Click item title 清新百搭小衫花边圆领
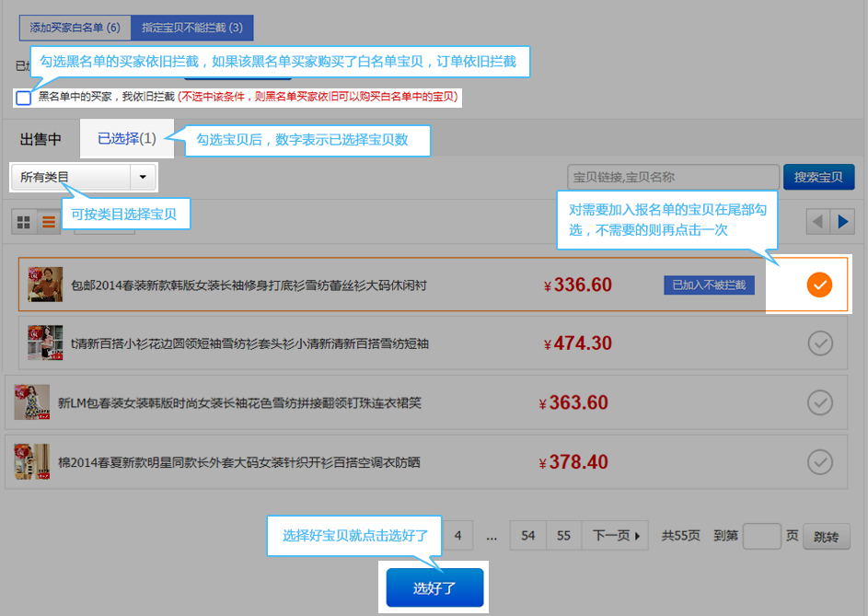This screenshot has width=868, height=616. pyautogui.click(x=249, y=343)
